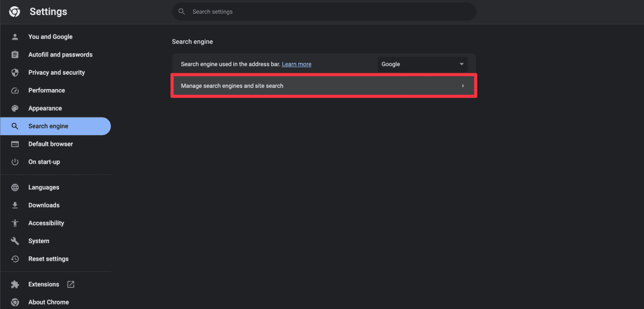Click the Chrome logo icon beside Settings
644x309 pixels.
(x=14, y=12)
